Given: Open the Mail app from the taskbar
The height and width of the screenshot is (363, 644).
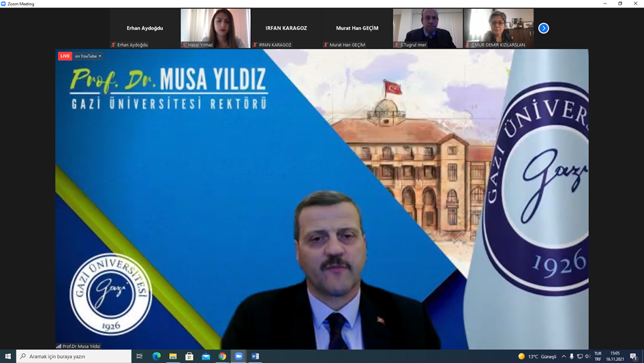Looking at the screenshot, I should pyautogui.click(x=206, y=356).
